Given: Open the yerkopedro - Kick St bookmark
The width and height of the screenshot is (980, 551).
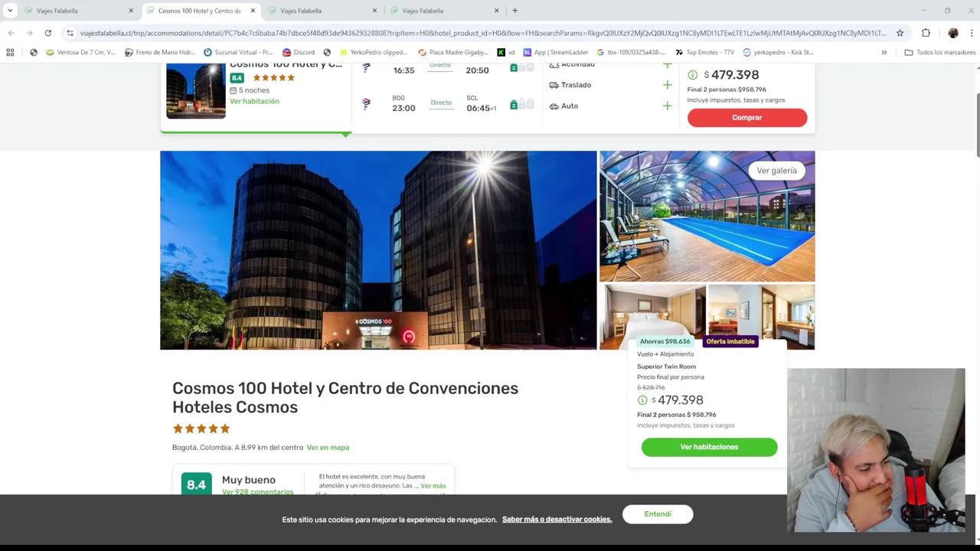Looking at the screenshot, I should click(778, 53).
